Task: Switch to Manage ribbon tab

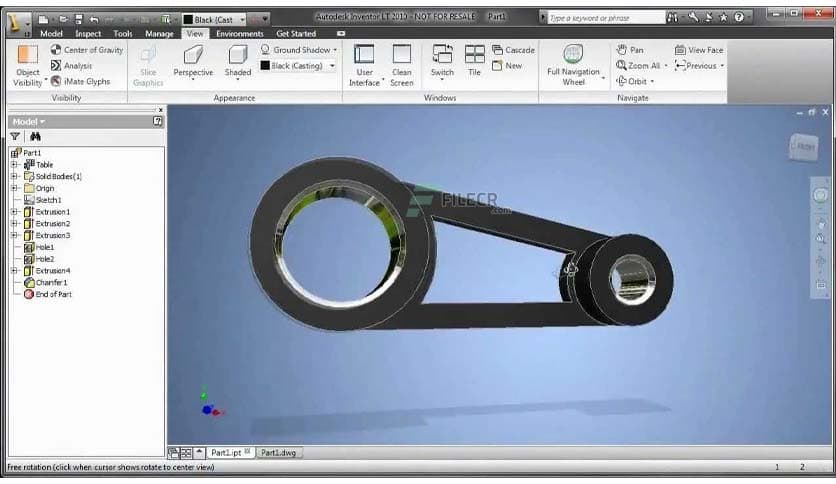Action: click(x=159, y=33)
